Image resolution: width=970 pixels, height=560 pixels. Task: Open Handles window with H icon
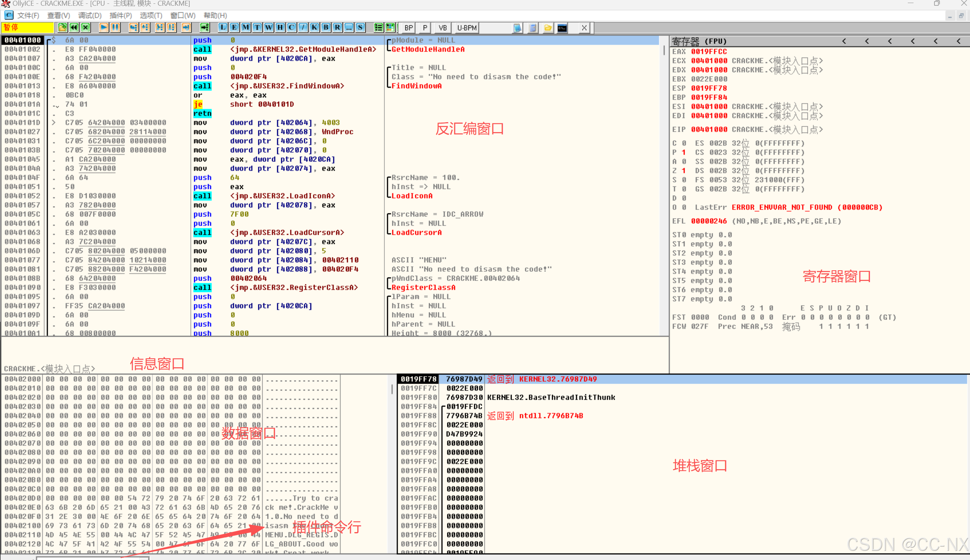(280, 28)
